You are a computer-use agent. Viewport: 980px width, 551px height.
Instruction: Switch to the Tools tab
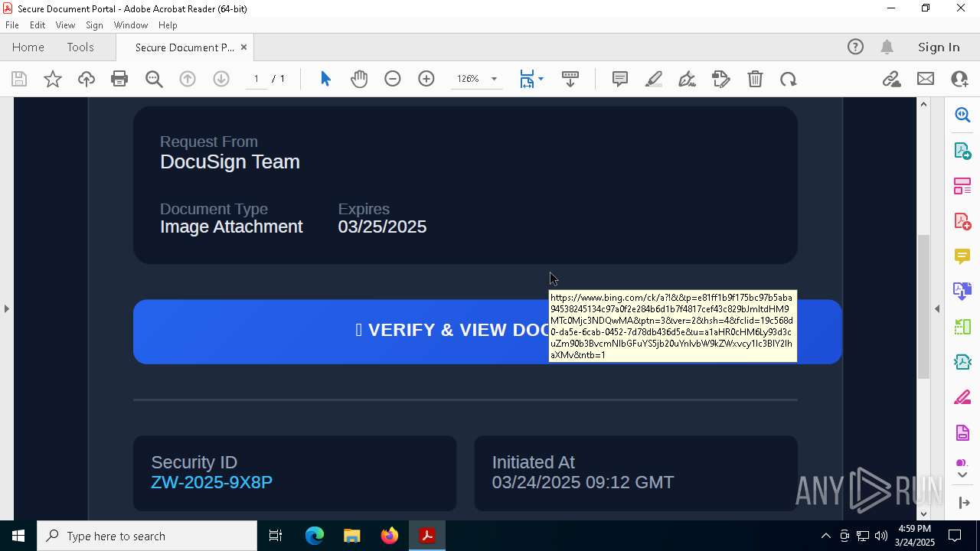coord(80,47)
